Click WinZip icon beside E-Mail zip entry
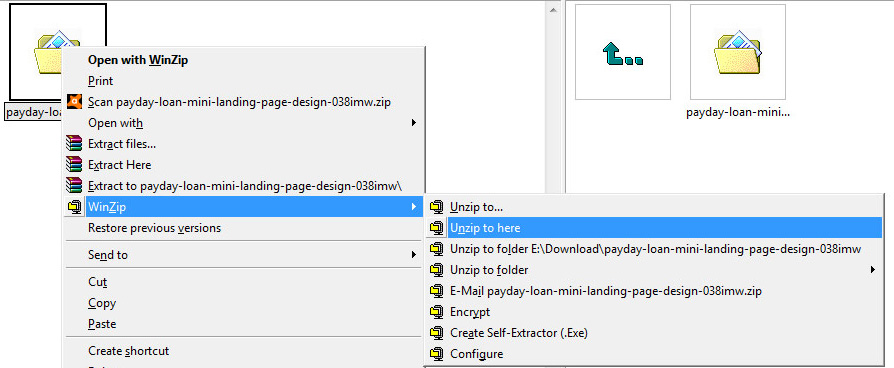 click(437, 291)
